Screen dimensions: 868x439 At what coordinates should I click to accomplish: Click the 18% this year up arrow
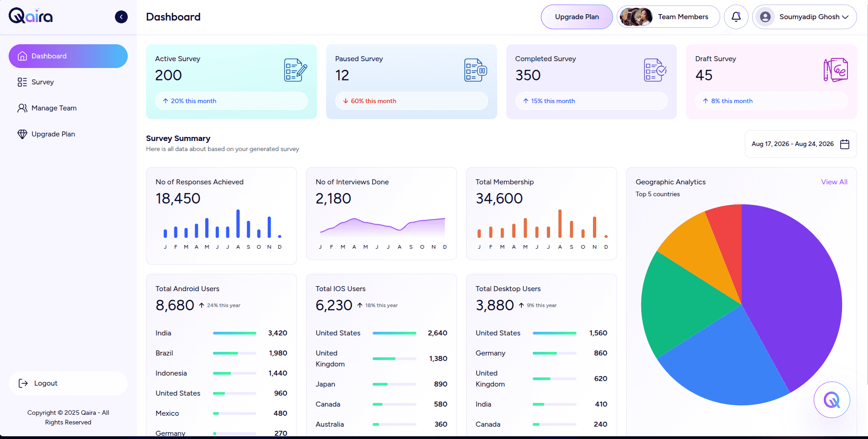pos(360,305)
